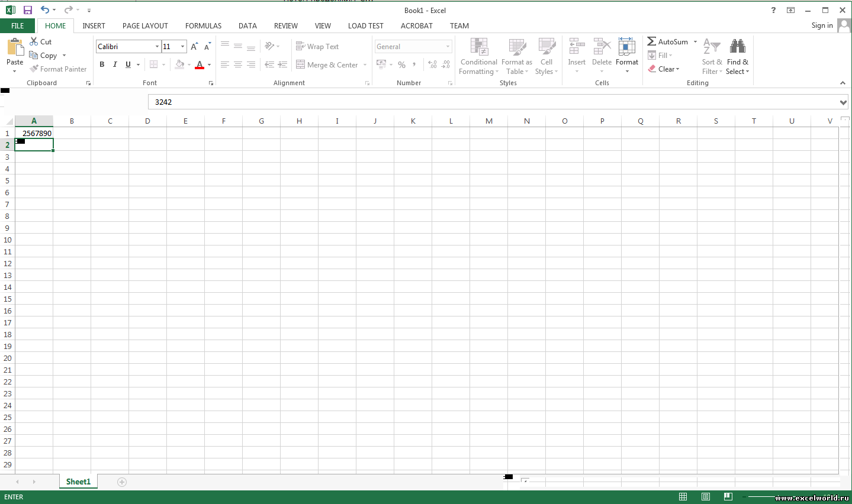Open the Fill menu
Viewport: 852px width, 504px height.
coord(660,56)
